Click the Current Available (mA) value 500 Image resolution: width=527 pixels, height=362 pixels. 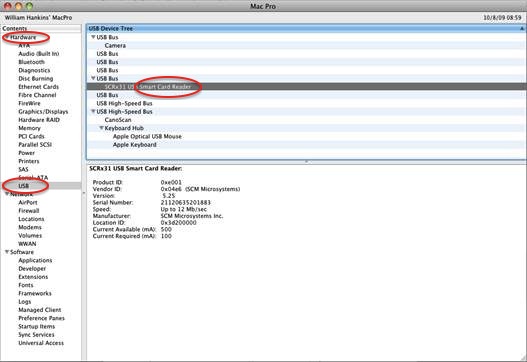click(x=166, y=230)
